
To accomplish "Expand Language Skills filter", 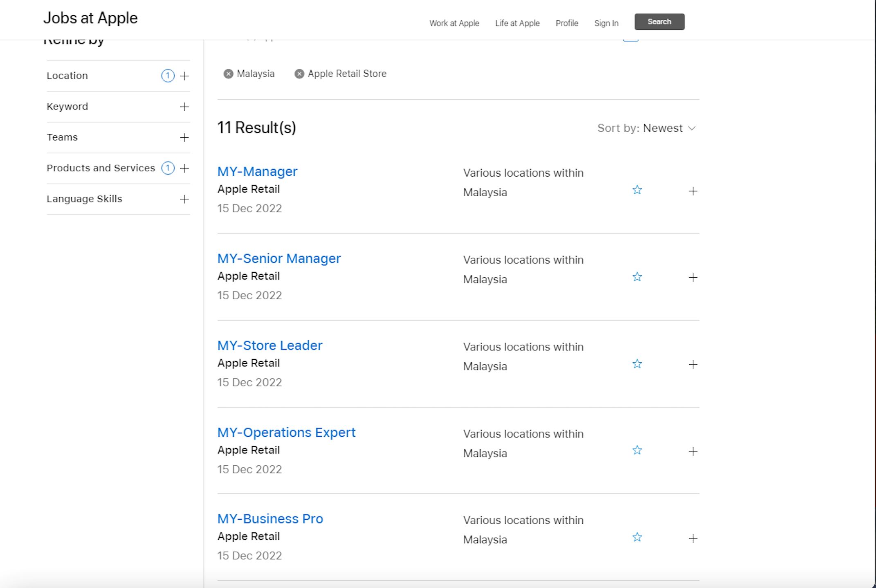I will click(x=184, y=199).
